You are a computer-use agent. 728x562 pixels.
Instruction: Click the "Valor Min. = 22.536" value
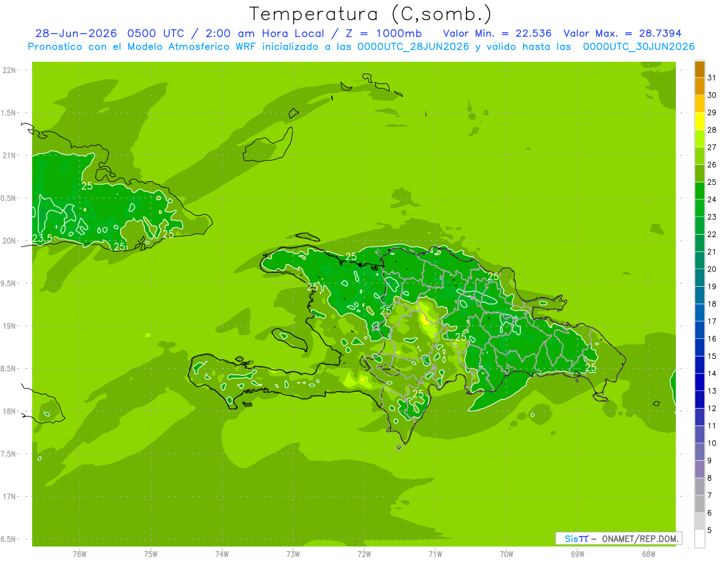pyautogui.click(x=497, y=33)
